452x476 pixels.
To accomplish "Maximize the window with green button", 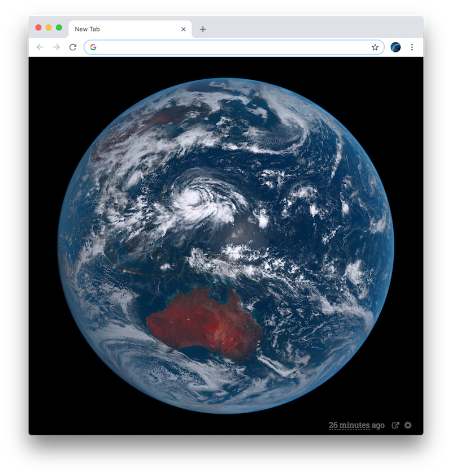I will (x=59, y=28).
